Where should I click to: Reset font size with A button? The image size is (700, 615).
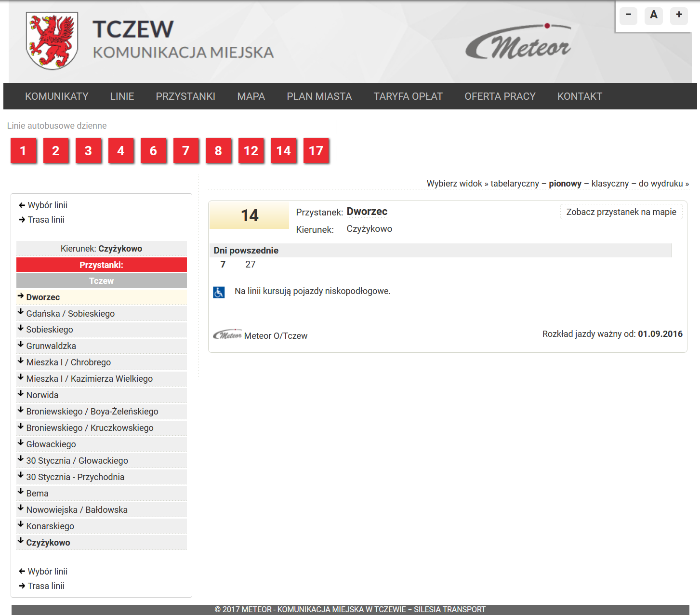pyautogui.click(x=653, y=15)
